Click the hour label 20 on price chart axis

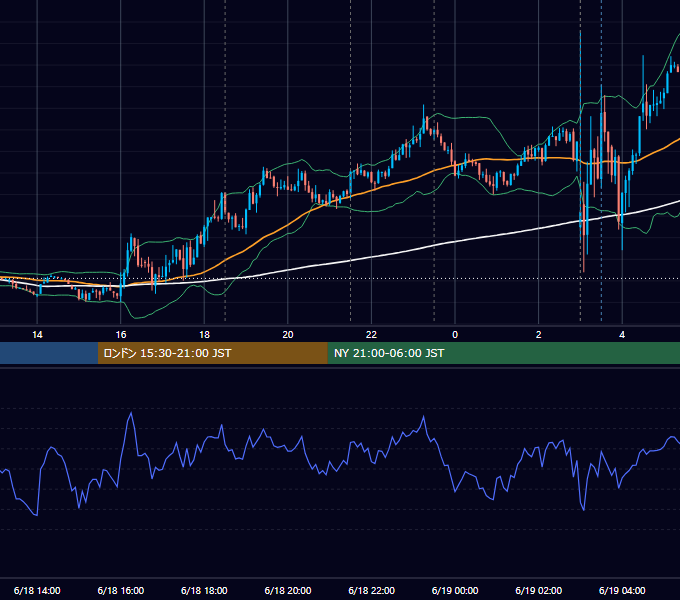click(x=288, y=335)
